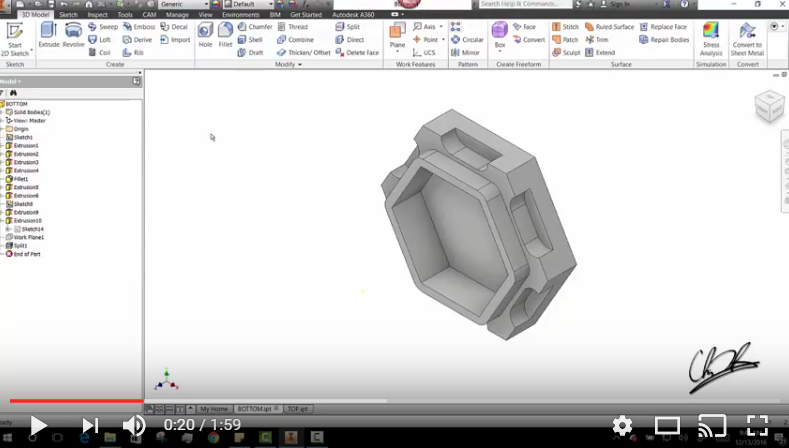The image size is (789, 448).
Task: Open the Manage ribbon tab
Action: coord(177,15)
